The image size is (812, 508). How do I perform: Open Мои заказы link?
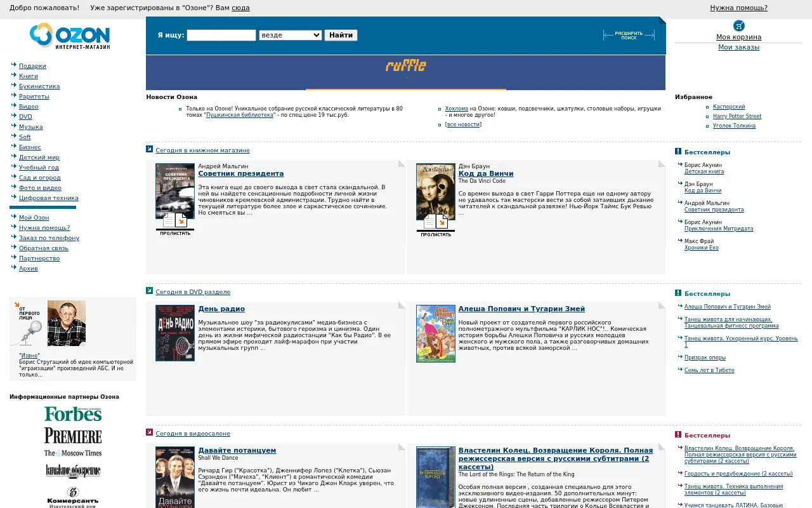point(739,48)
